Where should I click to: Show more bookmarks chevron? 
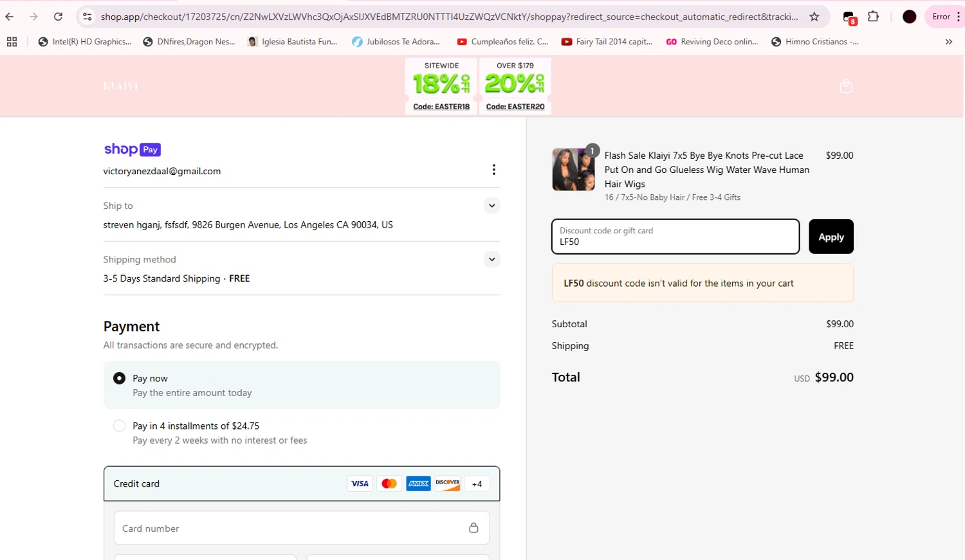tap(948, 42)
